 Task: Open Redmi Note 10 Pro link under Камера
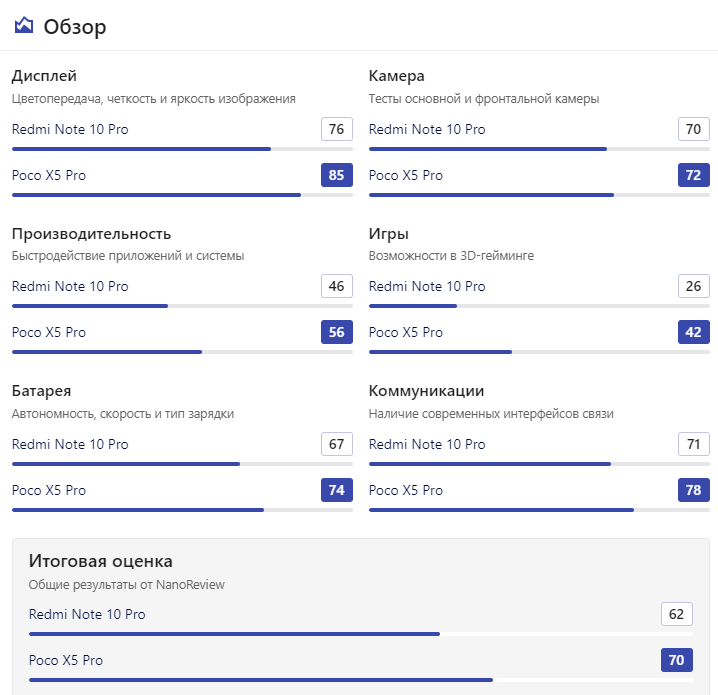(427, 129)
